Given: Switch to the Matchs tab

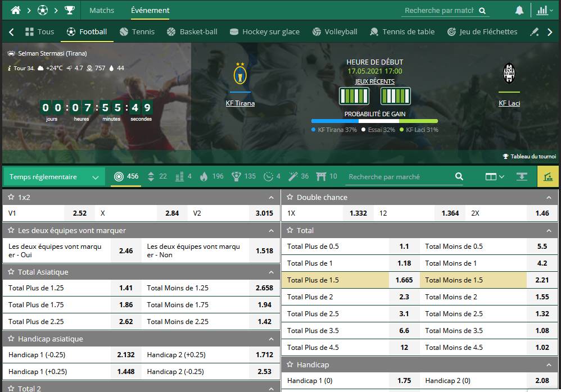Looking at the screenshot, I should [102, 10].
